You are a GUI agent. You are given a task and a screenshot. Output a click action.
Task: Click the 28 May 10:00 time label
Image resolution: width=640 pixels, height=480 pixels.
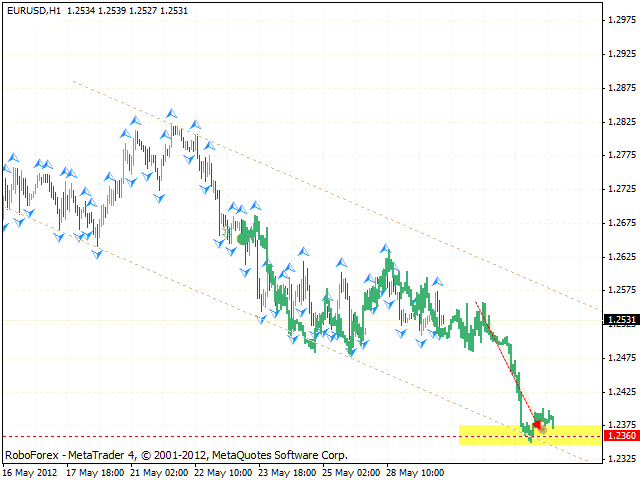tap(416, 470)
